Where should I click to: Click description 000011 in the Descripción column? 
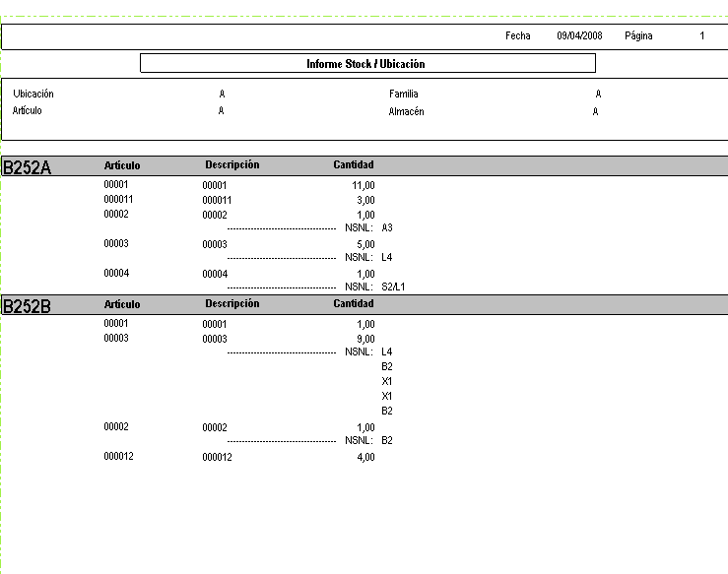click(217, 200)
